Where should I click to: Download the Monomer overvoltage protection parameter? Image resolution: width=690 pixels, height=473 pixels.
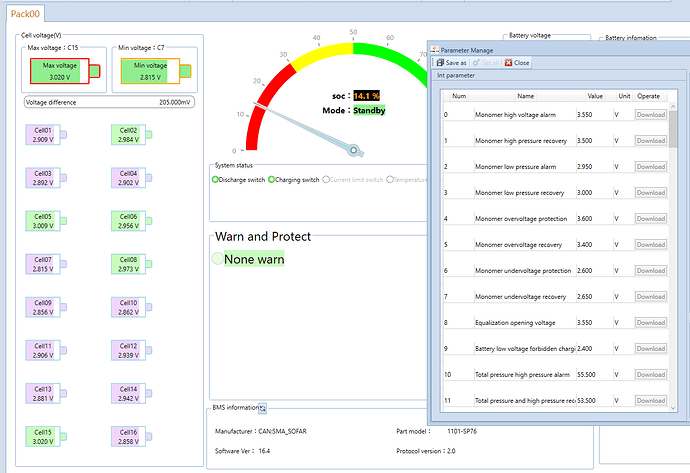650,219
